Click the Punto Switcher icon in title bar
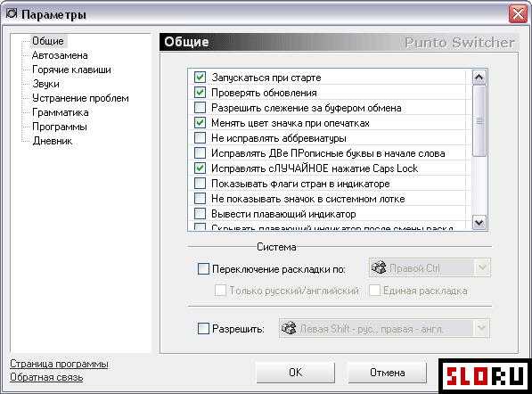The image size is (532, 394). pyautogui.click(x=12, y=13)
